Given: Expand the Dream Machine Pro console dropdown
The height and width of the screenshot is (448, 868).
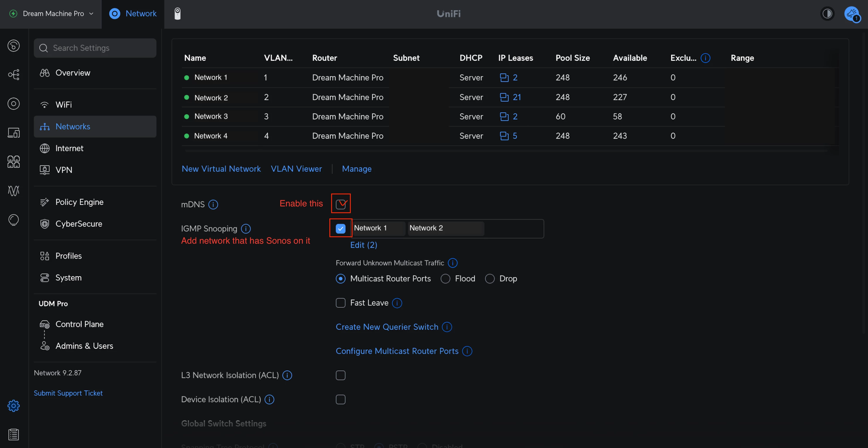Looking at the screenshot, I should point(53,14).
